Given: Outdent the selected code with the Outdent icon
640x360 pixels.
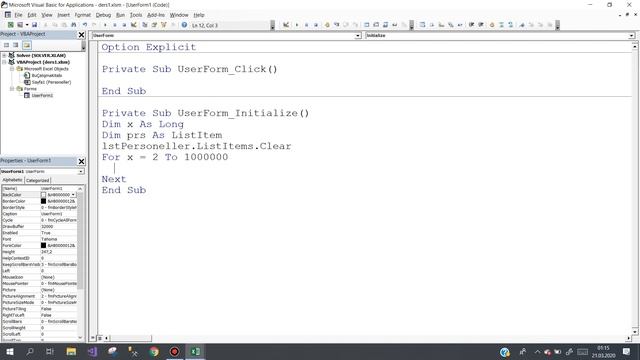Looking at the screenshot, I should (481, 25).
